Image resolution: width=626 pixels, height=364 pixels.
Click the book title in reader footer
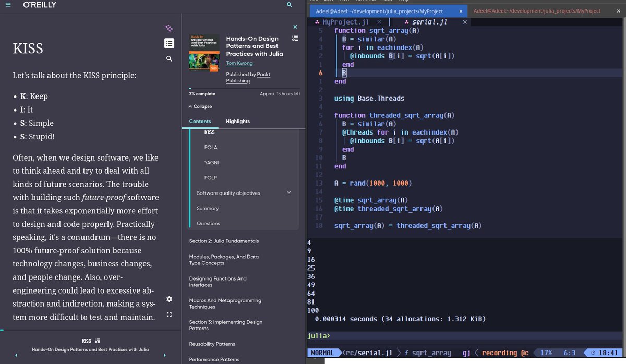click(x=90, y=349)
